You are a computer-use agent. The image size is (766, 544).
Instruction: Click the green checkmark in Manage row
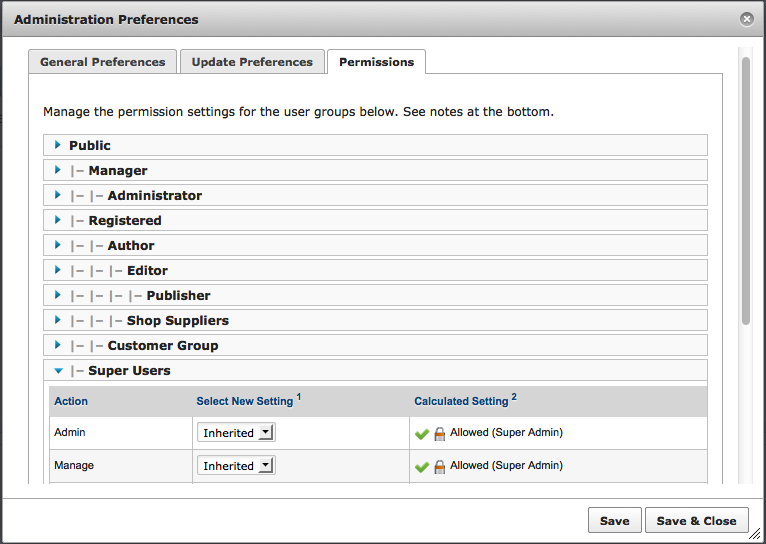(422, 466)
